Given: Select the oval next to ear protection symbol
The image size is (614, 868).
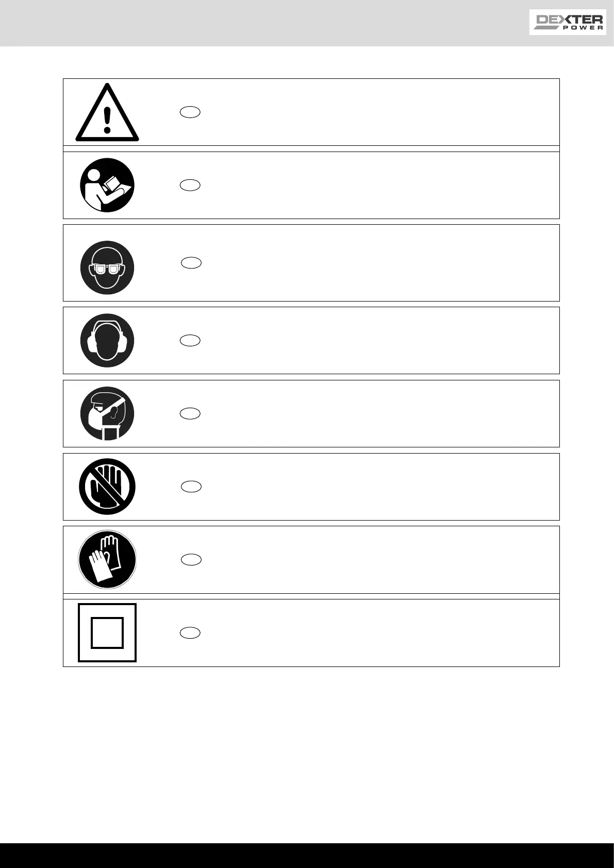Looking at the screenshot, I should 190,340.
